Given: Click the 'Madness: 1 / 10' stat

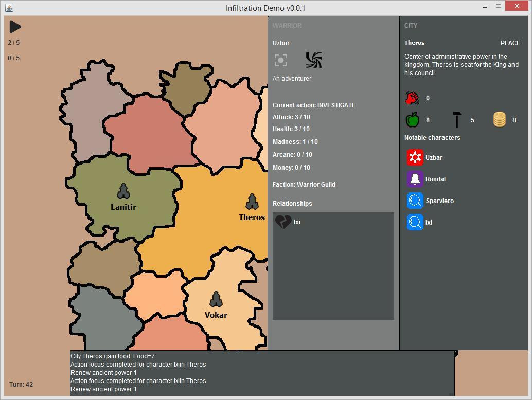Looking at the screenshot, I should [295, 142].
